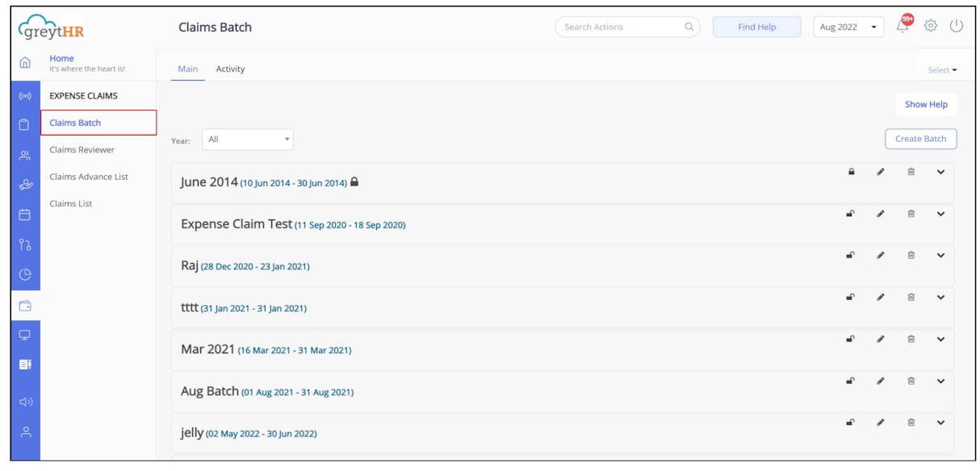Image resolution: width=980 pixels, height=471 pixels.
Task: Open the settings gear icon
Action: pyautogui.click(x=932, y=25)
